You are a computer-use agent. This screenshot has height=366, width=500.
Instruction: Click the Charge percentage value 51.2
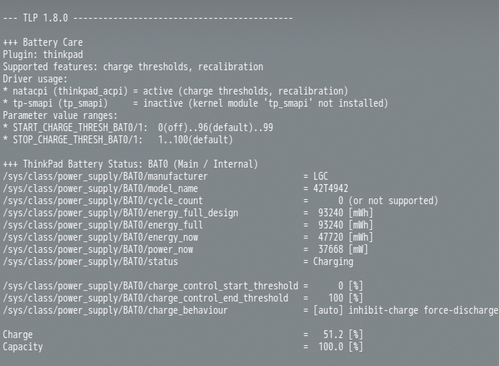coord(333,335)
